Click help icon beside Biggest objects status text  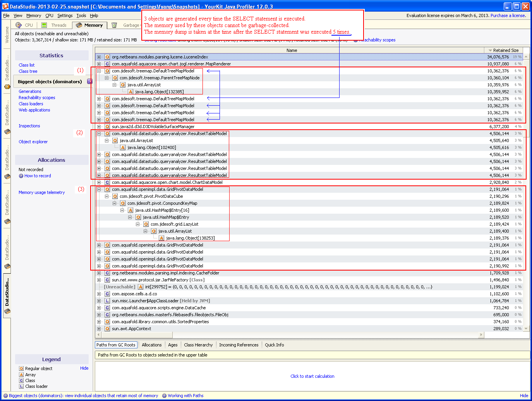(5, 396)
